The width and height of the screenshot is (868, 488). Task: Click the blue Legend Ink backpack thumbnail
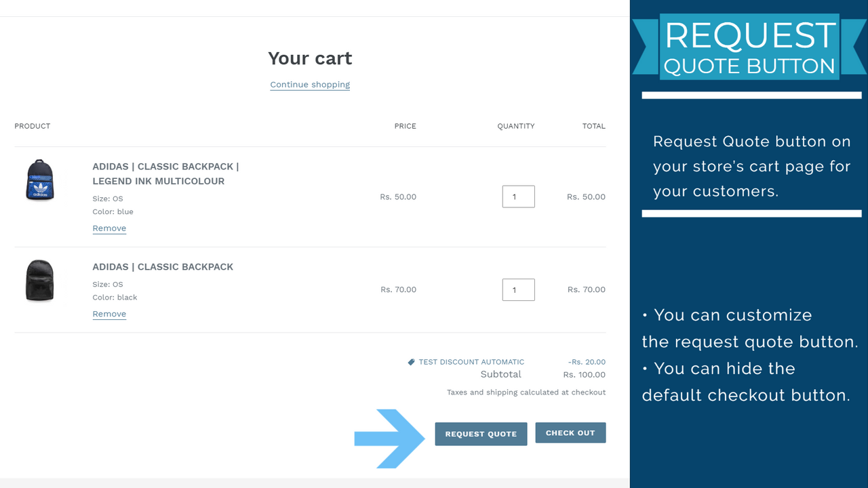(40, 180)
